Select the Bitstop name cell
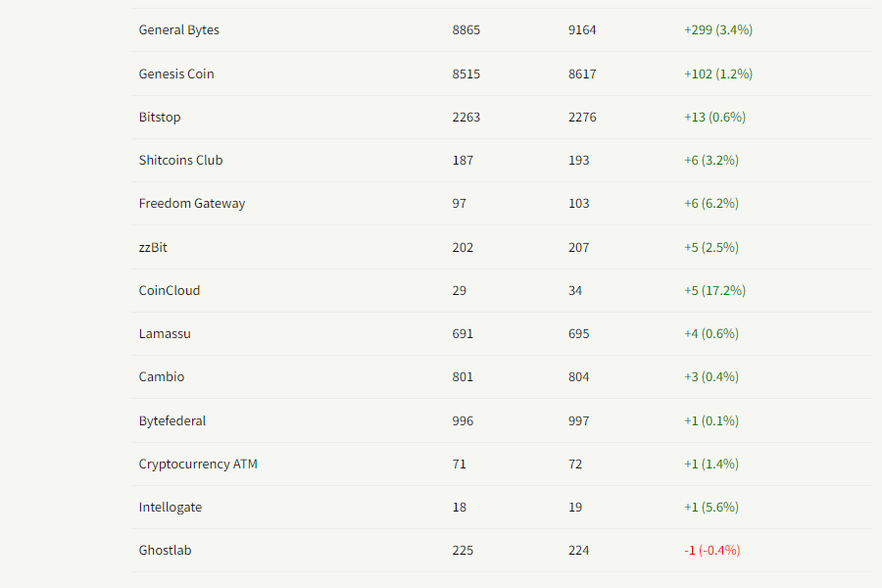 160,117
